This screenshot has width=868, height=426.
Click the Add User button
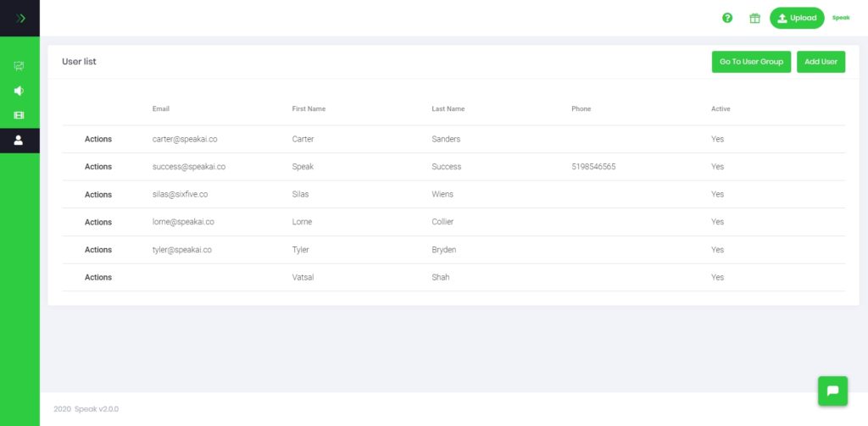click(821, 62)
